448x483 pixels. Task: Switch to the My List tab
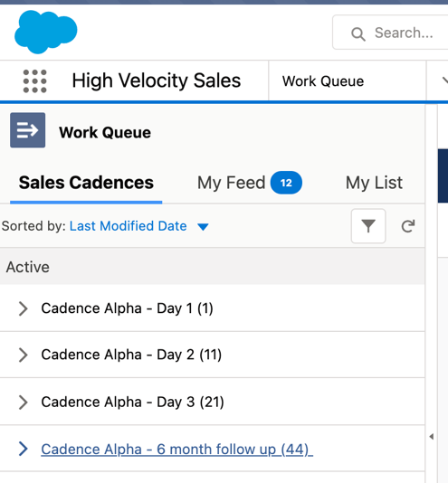click(374, 183)
